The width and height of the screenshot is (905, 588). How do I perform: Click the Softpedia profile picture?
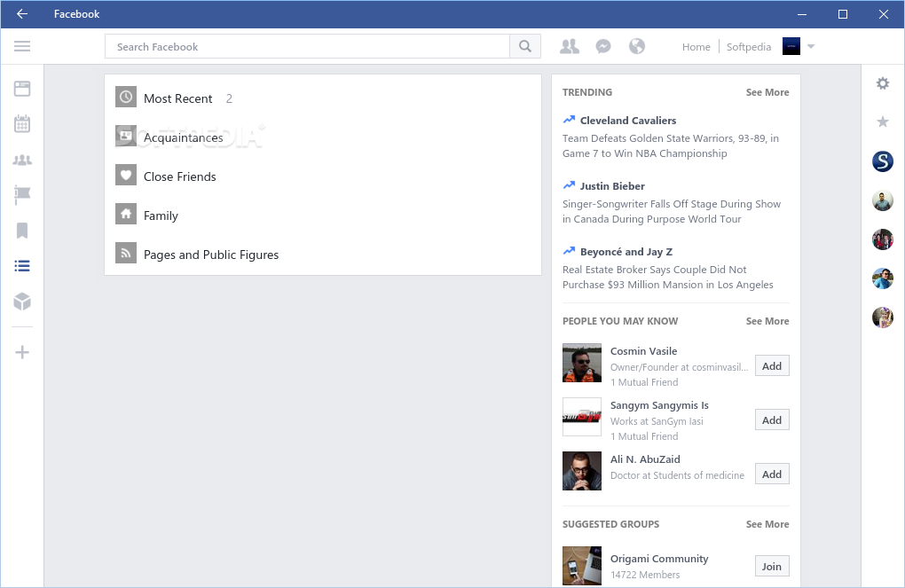pos(791,46)
